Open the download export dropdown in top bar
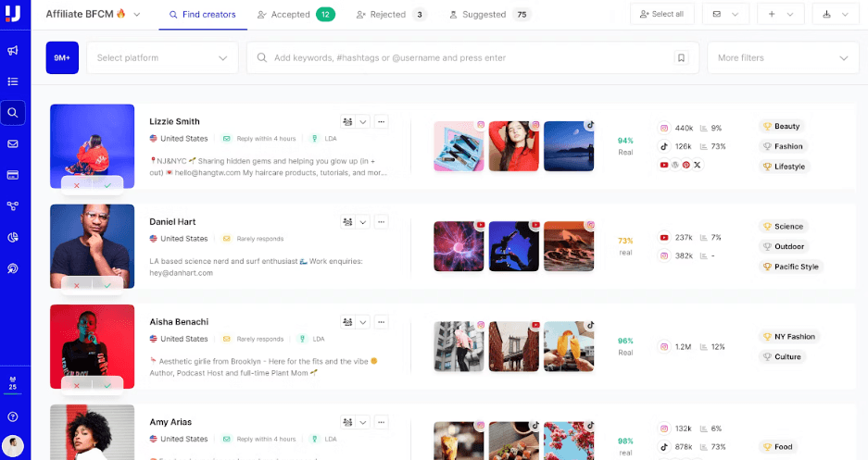868x460 pixels. 836,15
